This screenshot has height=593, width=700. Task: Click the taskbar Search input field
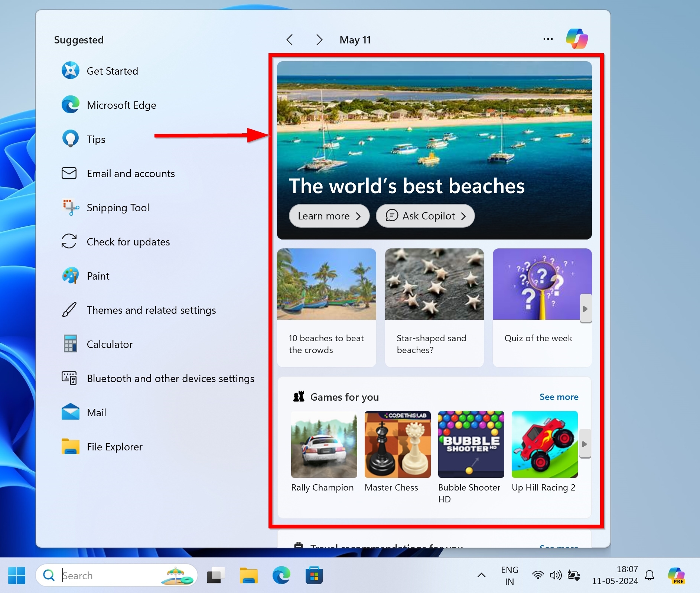coord(117,575)
